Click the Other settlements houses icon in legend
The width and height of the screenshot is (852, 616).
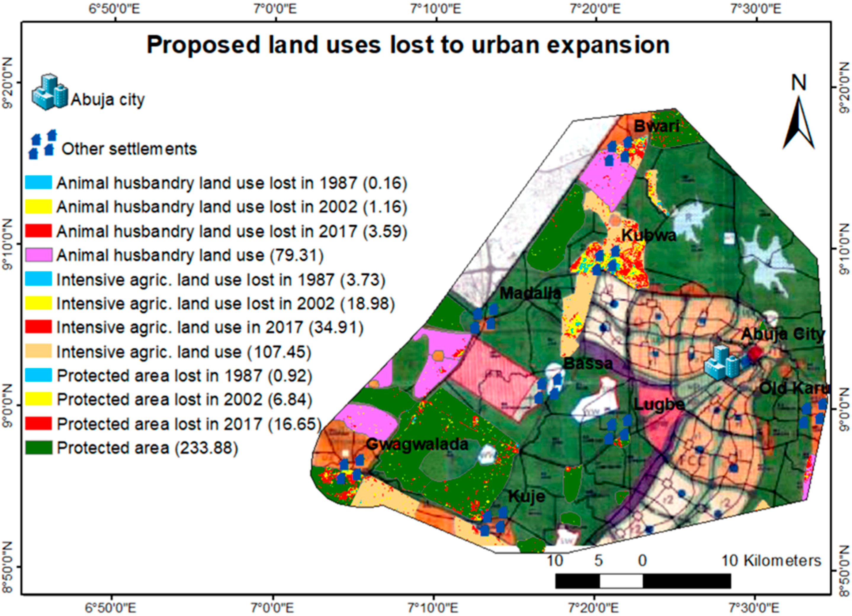pyautogui.click(x=42, y=144)
